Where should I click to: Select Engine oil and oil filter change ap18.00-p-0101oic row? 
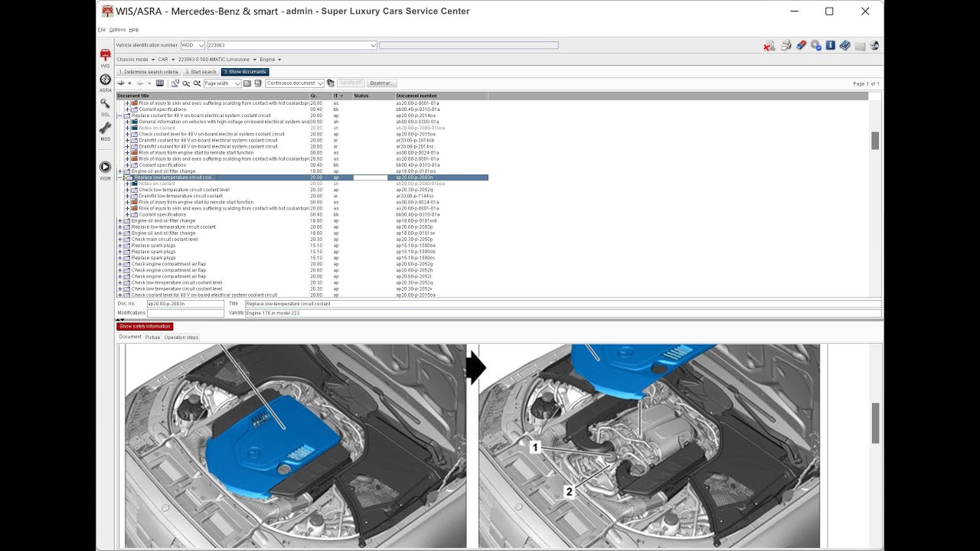point(302,171)
